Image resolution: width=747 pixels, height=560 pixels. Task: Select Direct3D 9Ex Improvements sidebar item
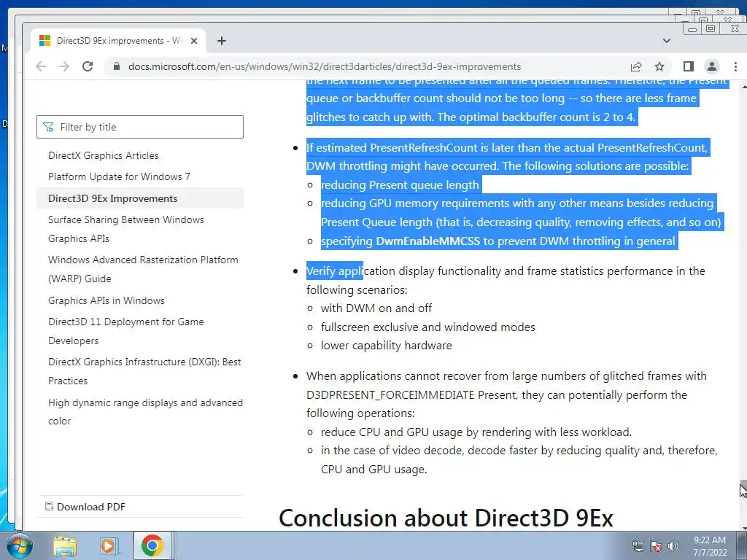click(x=140, y=198)
